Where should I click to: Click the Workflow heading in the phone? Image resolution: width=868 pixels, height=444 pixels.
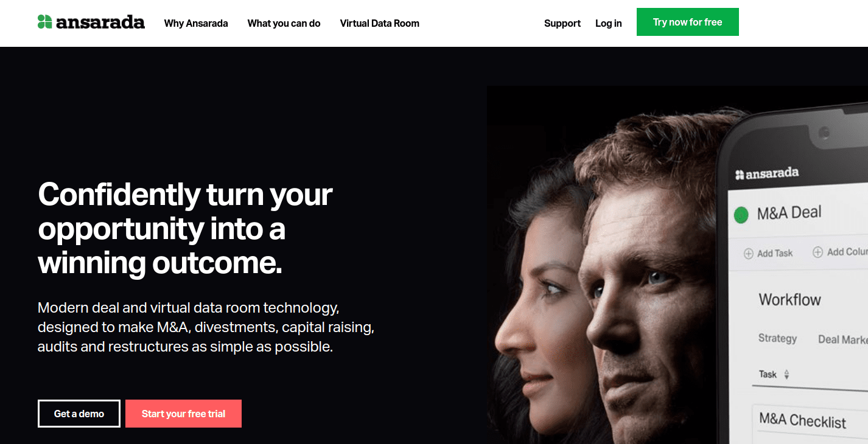[789, 299]
